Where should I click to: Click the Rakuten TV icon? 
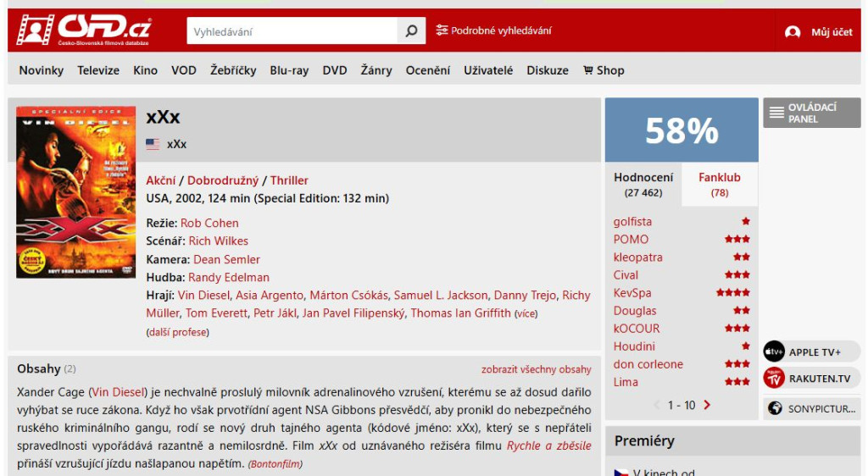pyautogui.click(x=774, y=378)
